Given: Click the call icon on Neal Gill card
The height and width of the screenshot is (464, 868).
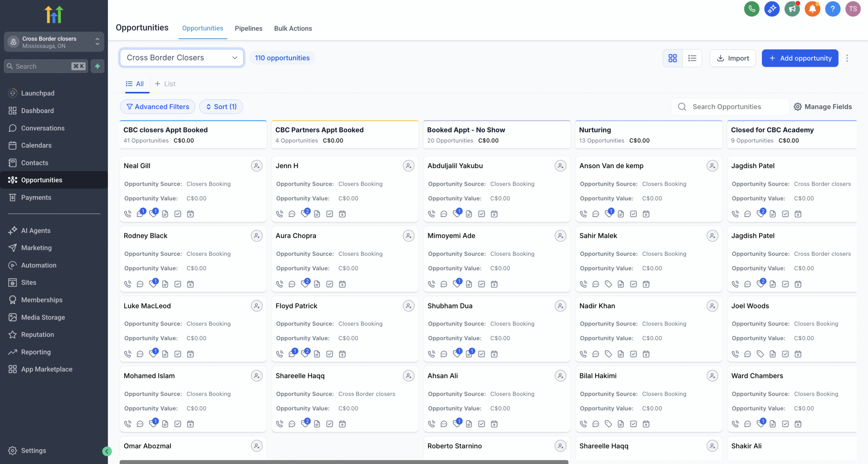Looking at the screenshot, I should click(x=127, y=214).
